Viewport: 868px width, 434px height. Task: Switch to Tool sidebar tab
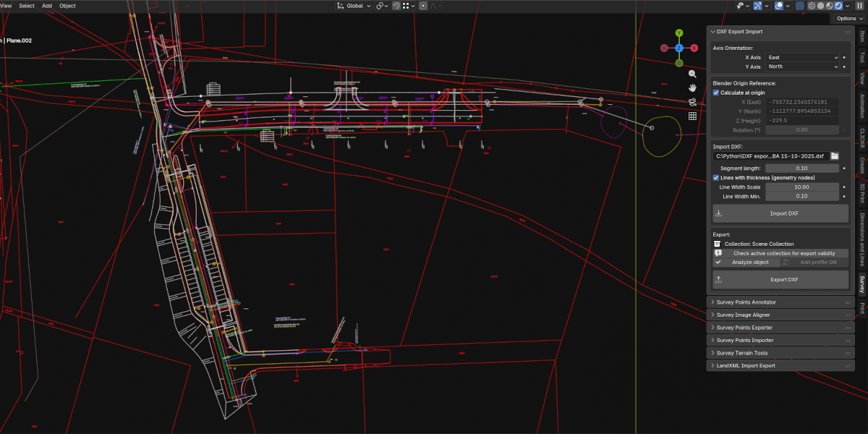click(x=861, y=56)
